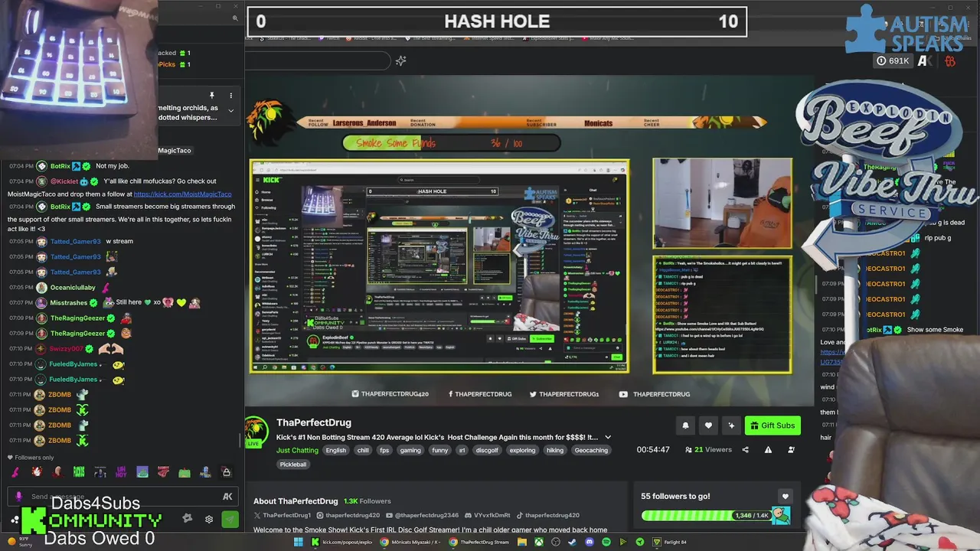This screenshot has width=980, height=551.
Task: Click the report warning triangle icon
Action: coord(769,450)
